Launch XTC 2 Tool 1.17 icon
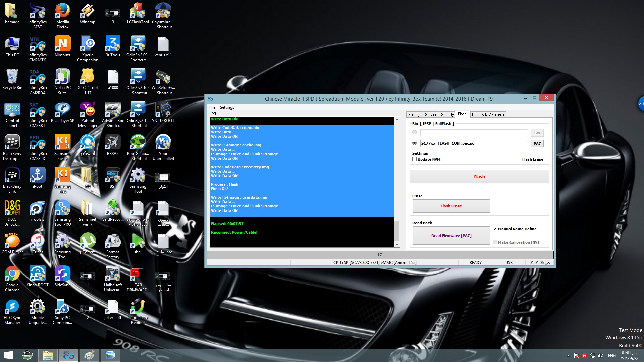The width and height of the screenshot is (644, 362). tap(88, 81)
